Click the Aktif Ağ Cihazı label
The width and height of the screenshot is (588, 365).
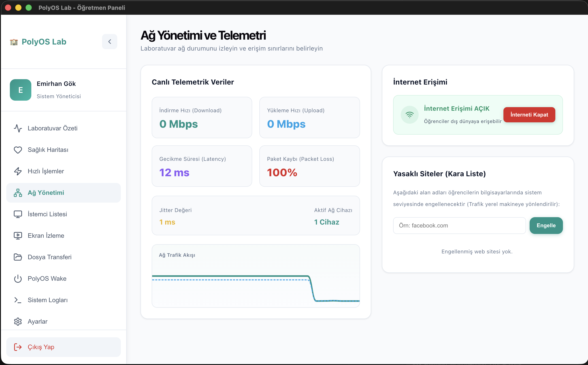[x=333, y=210]
